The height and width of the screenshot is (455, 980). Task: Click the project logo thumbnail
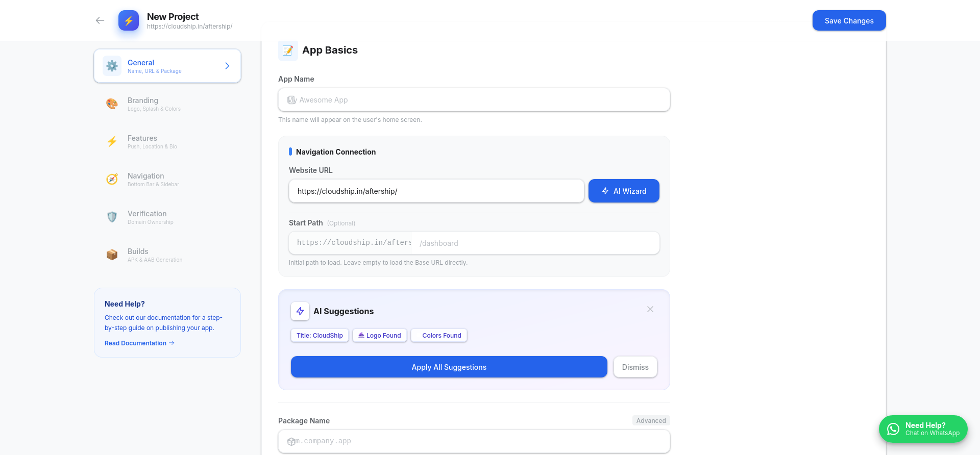129,20
